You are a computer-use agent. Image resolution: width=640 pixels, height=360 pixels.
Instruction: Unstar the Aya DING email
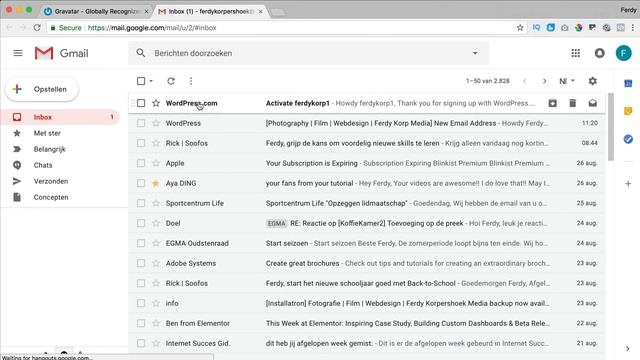click(156, 183)
